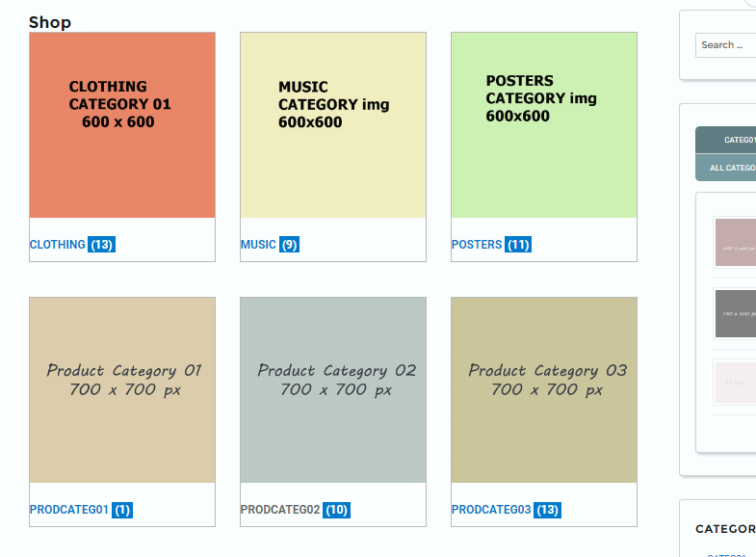The height and width of the screenshot is (557, 756).
Task: Click the PRODCATEG01 link
Action: (69, 510)
